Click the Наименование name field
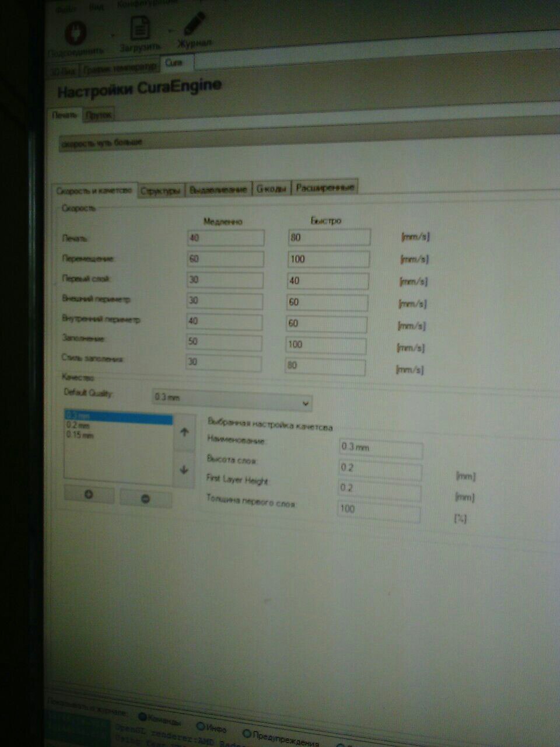Viewport: 560px width, 747px height. (381, 448)
